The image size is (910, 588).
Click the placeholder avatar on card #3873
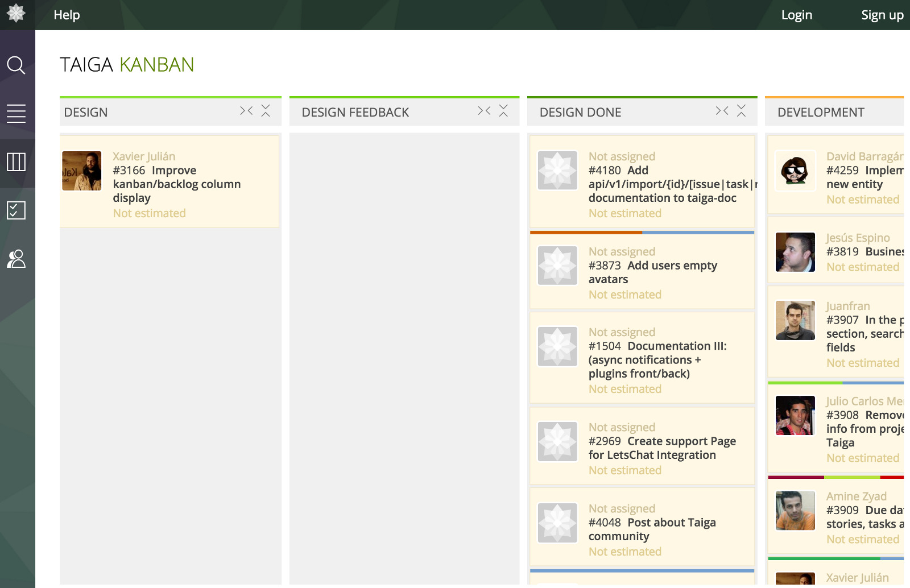[x=557, y=266]
